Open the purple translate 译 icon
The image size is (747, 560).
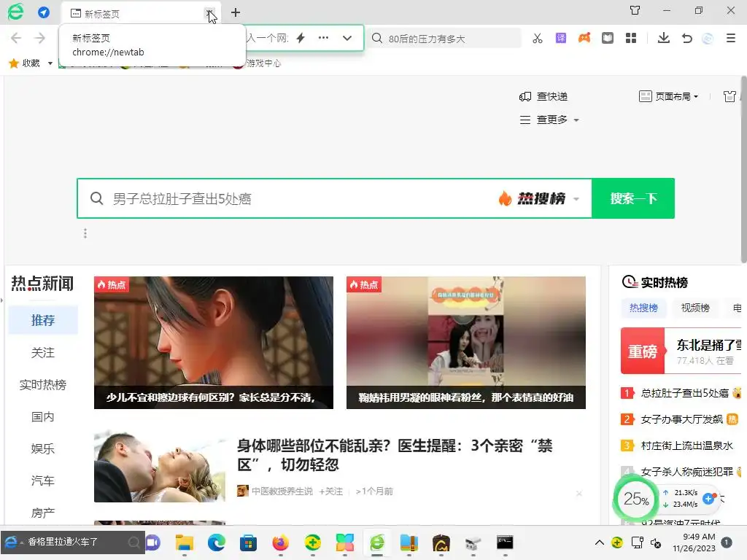tap(561, 38)
